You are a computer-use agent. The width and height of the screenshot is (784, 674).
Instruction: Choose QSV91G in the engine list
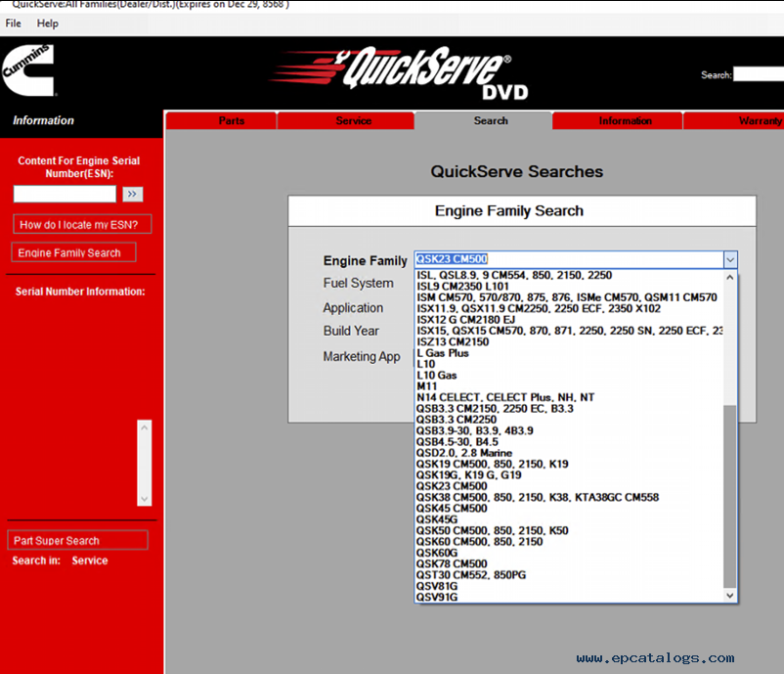(x=437, y=597)
